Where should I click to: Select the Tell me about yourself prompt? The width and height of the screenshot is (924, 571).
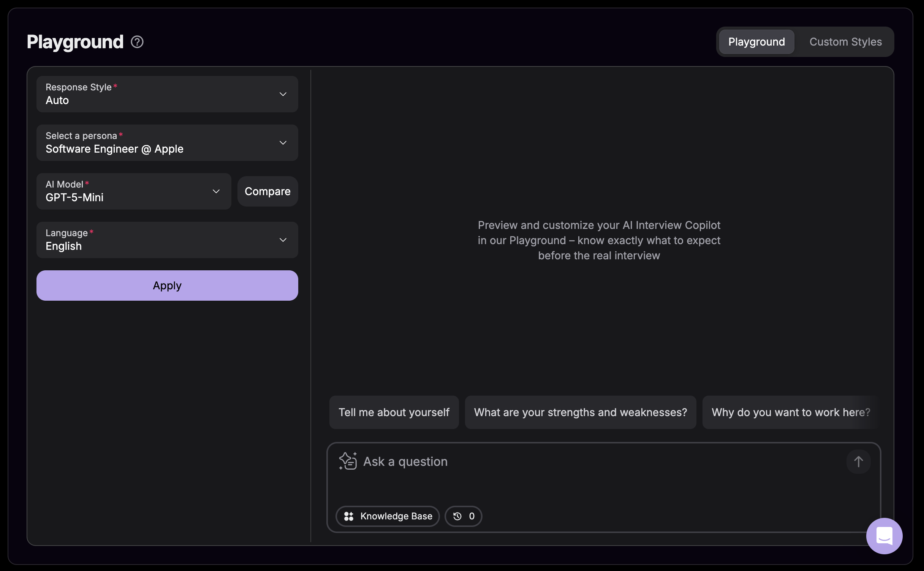(x=394, y=412)
